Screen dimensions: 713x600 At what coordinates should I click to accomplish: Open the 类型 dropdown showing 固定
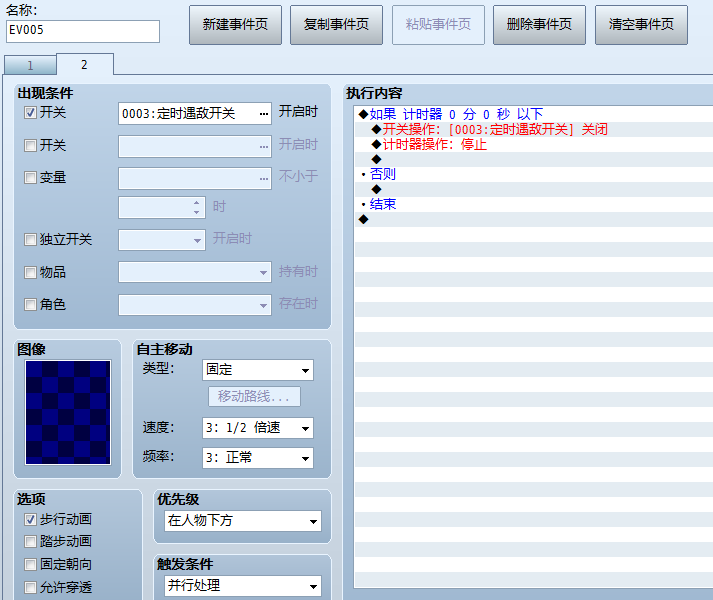(x=258, y=370)
